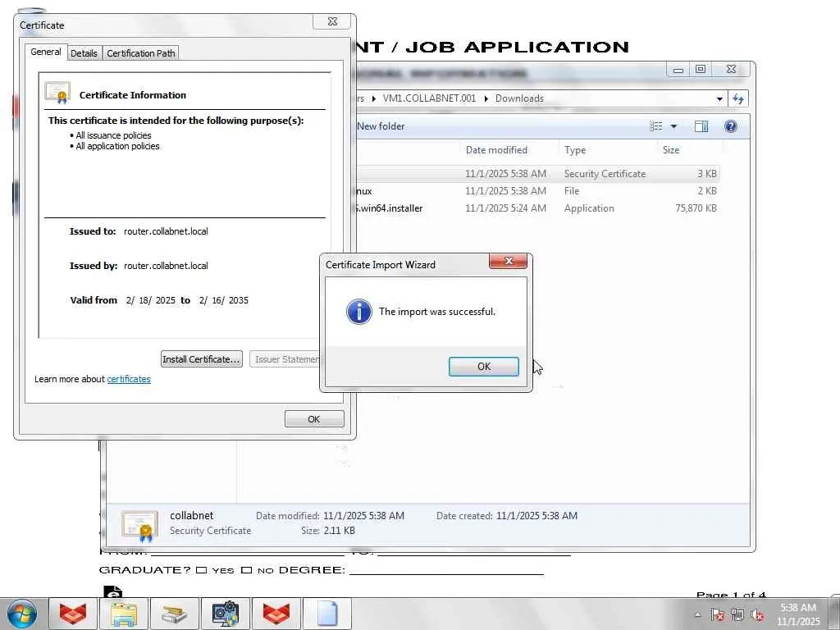Screen dimensions: 840x630
Task: Expand the view options dropdown arrow
Action: (673, 126)
